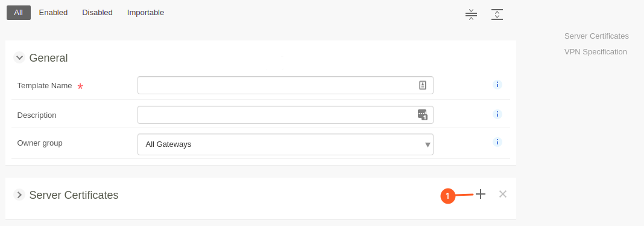This screenshot has width=644, height=226.
Task: Jump to Server Certificates sidebar link
Action: [x=596, y=36]
